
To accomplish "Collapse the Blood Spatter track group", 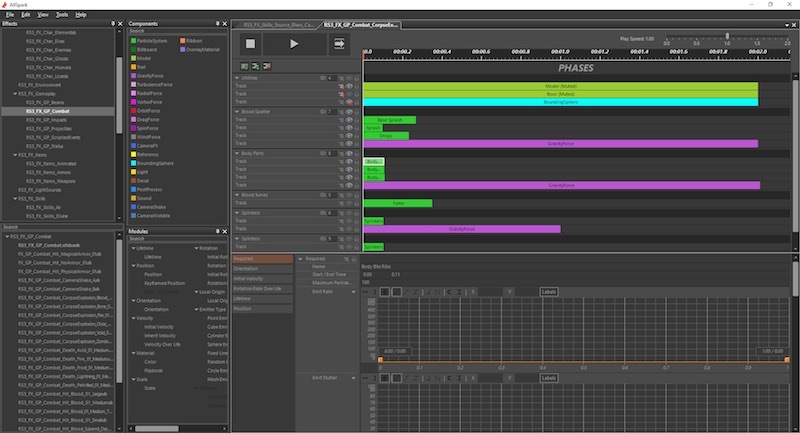I will click(x=237, y=111).
